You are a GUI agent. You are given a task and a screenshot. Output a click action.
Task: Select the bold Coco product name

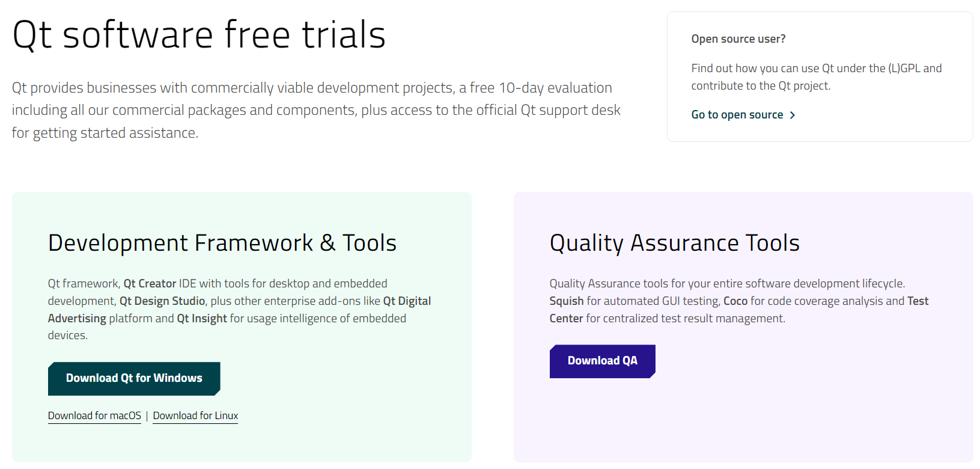(735, 301)
